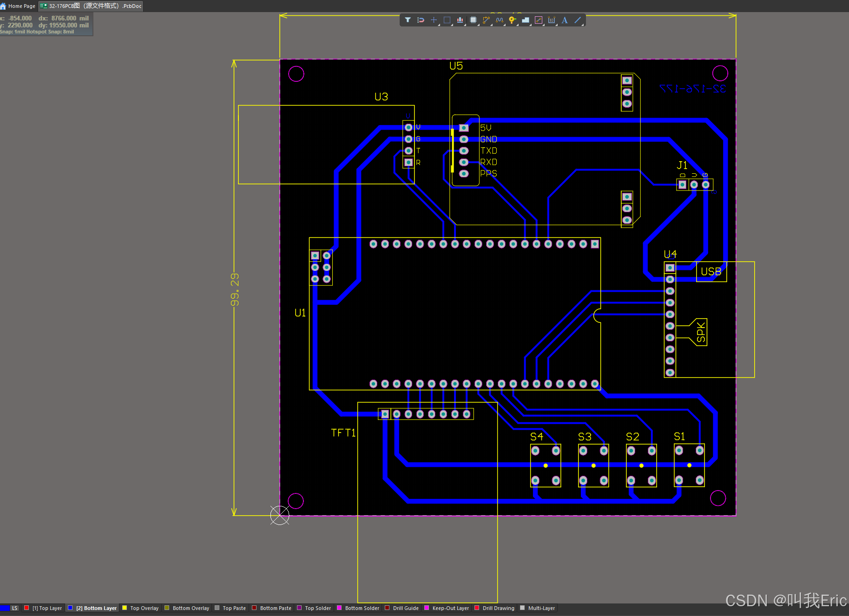Click the Home Page house icon
The height and width of the screenshot is (616, 849).
coord(3,6)
